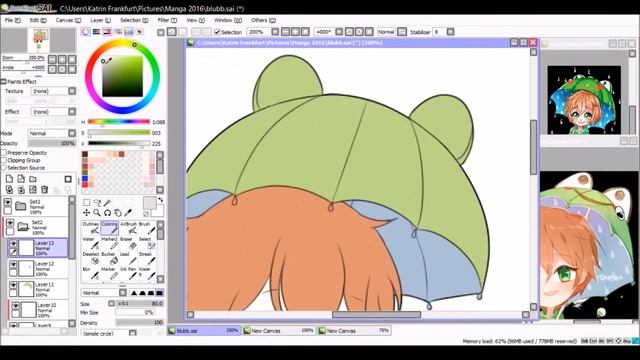This screenshot has height=360, width=640.
Task: Select the Layer 11 row
Action: tap(38, 289)
